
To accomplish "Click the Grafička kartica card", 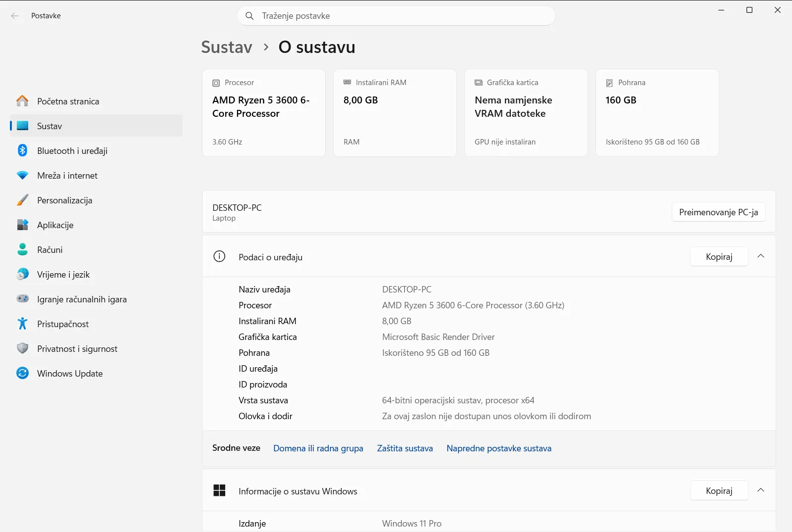I will [526, 113].
